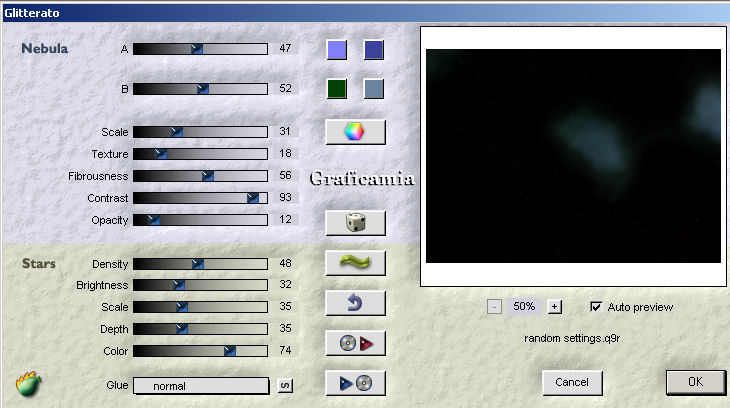Click OK to apply Glitterato
The image size is (730, 408).
click(696, 382)
